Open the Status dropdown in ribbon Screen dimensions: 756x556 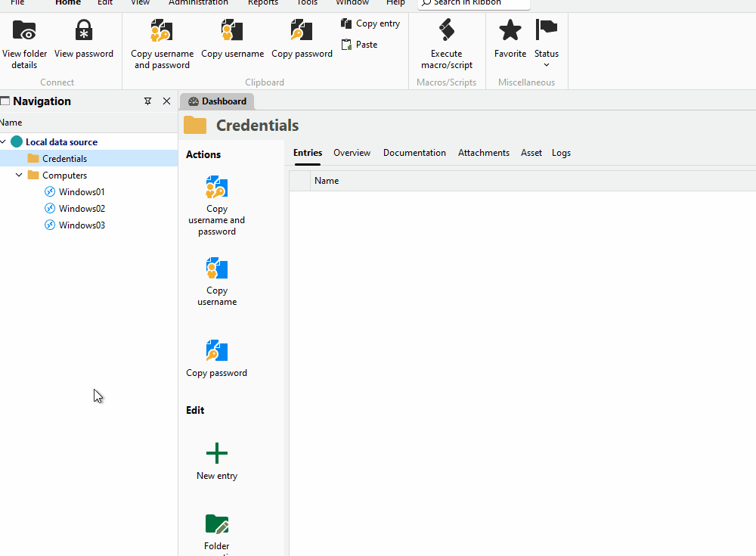547,44
